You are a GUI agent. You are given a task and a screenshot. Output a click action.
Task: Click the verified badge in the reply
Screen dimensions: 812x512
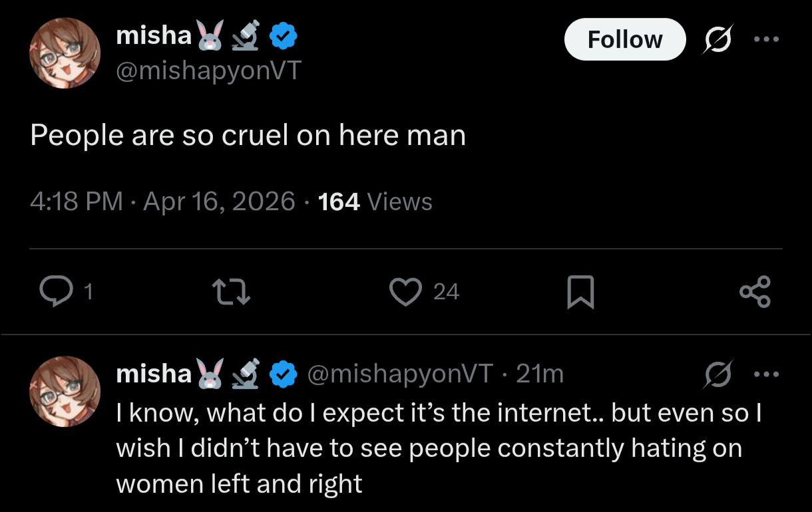coord(284,374)
